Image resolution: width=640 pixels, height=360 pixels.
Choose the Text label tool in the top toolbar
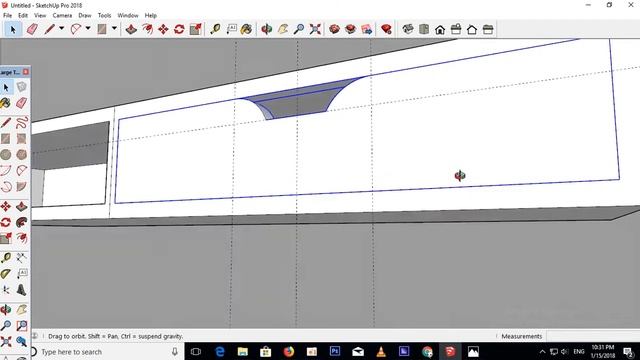231,29
